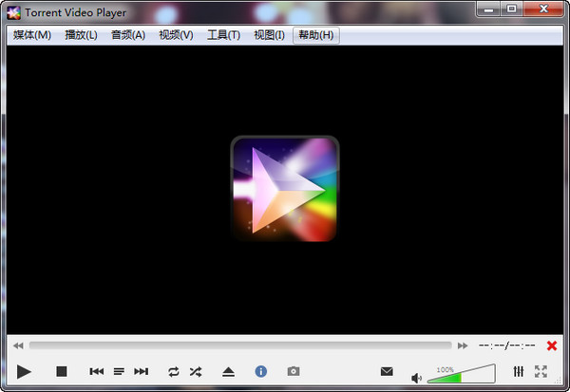Skip to next track
Image resolution: width=570 pixels, height=392 pixels.
coord(141,372)
